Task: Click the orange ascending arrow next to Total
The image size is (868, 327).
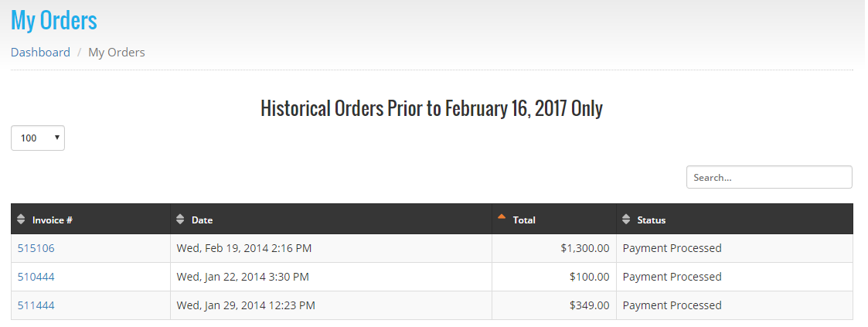Action: click(x=502, y=216)
